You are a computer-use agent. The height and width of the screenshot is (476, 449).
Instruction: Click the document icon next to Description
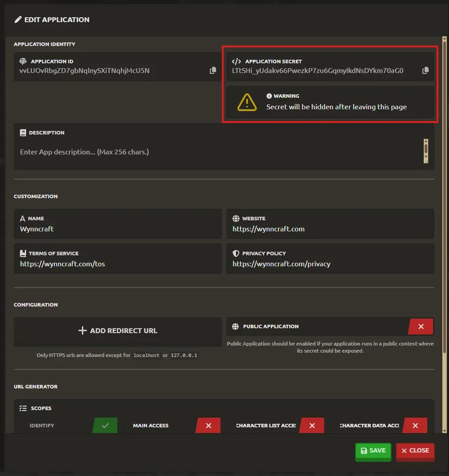point(23,133)
